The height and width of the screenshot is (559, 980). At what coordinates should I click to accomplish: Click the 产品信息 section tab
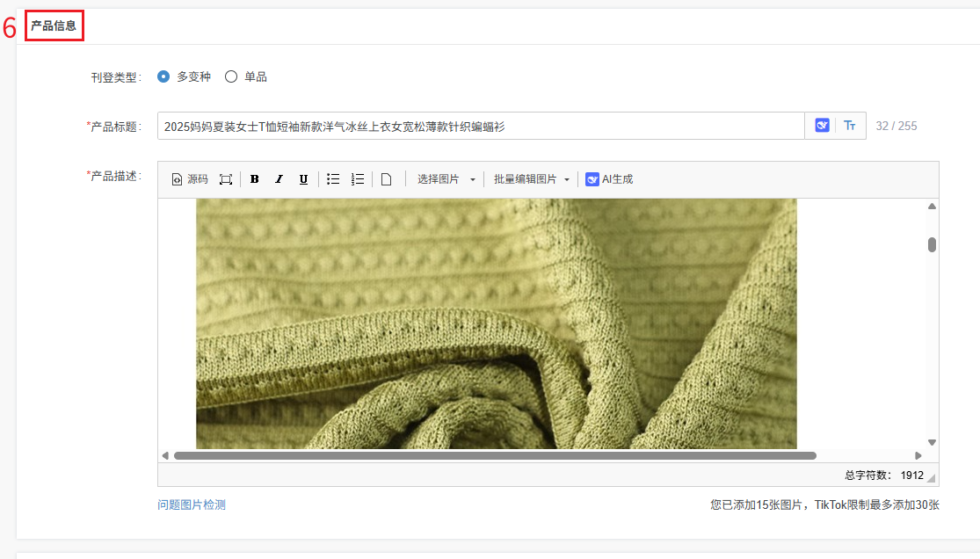(x=54, y=25)
